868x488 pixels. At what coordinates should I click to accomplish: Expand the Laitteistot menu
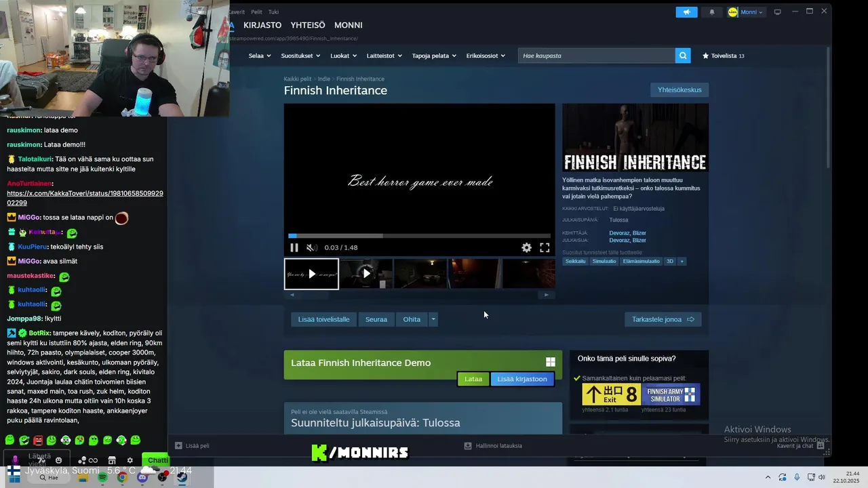(x=384, y=56)
